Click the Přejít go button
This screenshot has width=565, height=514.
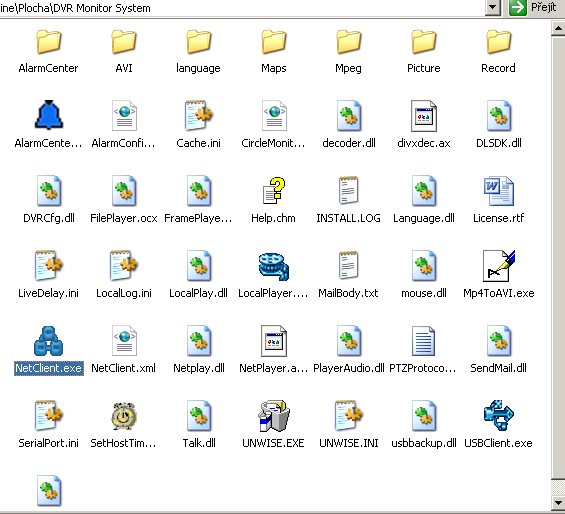534,7
